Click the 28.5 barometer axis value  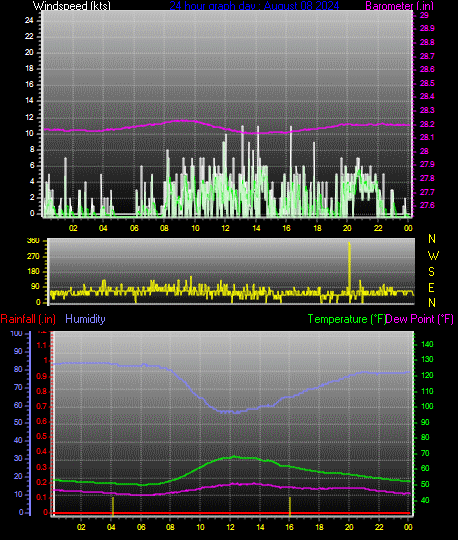[x=427, y=83]
